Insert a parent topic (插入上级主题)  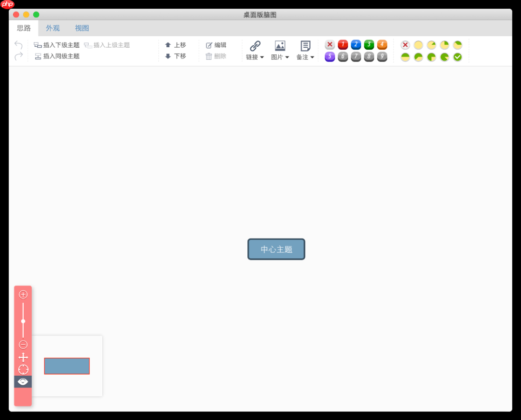click(107, 45)
